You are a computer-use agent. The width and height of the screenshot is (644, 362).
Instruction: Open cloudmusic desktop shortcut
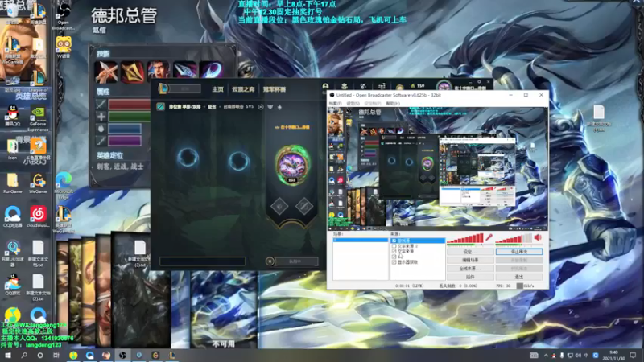click(x=38, y=216)
